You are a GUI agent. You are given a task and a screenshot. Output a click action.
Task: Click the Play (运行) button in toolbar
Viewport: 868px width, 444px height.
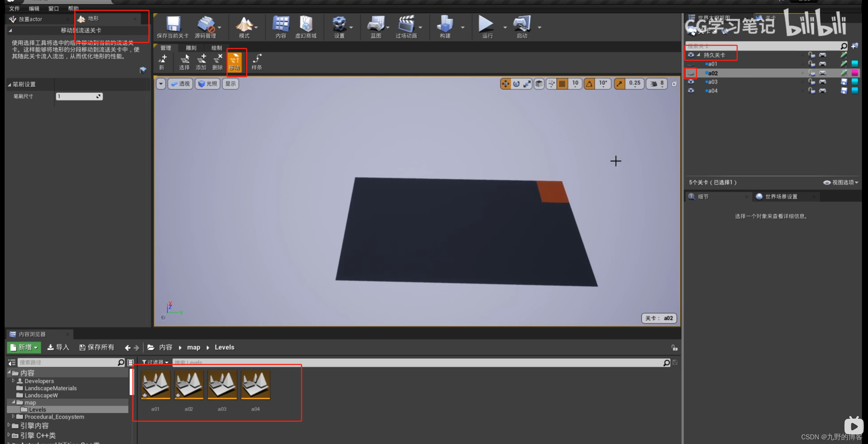click(x=486, y=24)
